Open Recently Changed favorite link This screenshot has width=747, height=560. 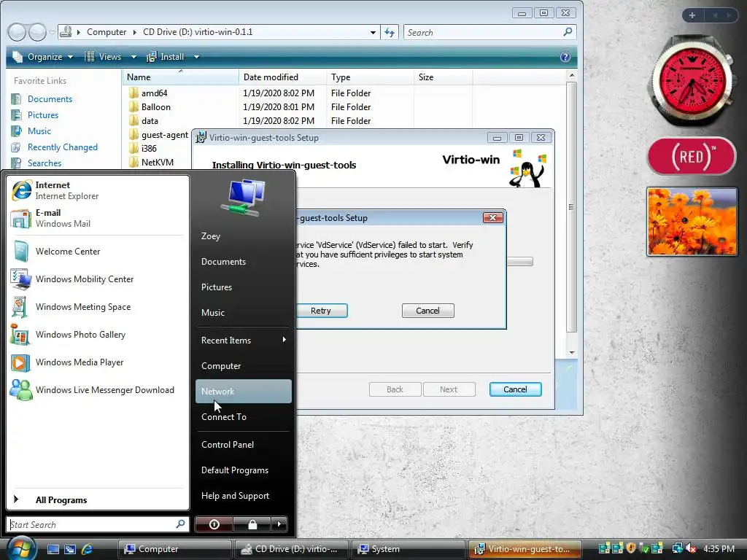(x=63, y=147)
